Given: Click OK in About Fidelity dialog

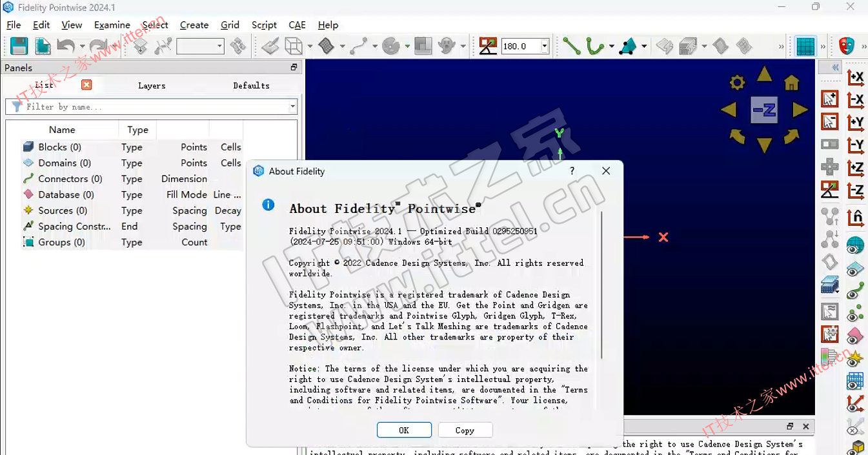Looking at the screenshot, I should click(x=404, y=430).
